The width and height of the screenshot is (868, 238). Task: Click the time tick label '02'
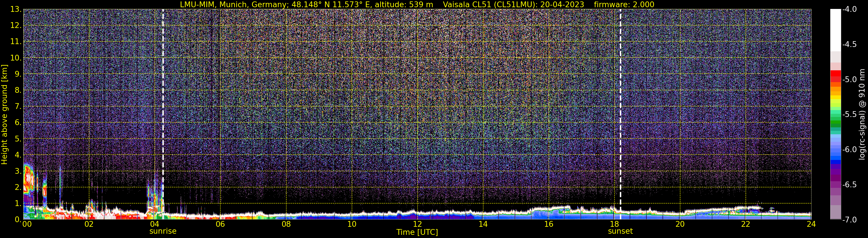(x=89, y=224)
